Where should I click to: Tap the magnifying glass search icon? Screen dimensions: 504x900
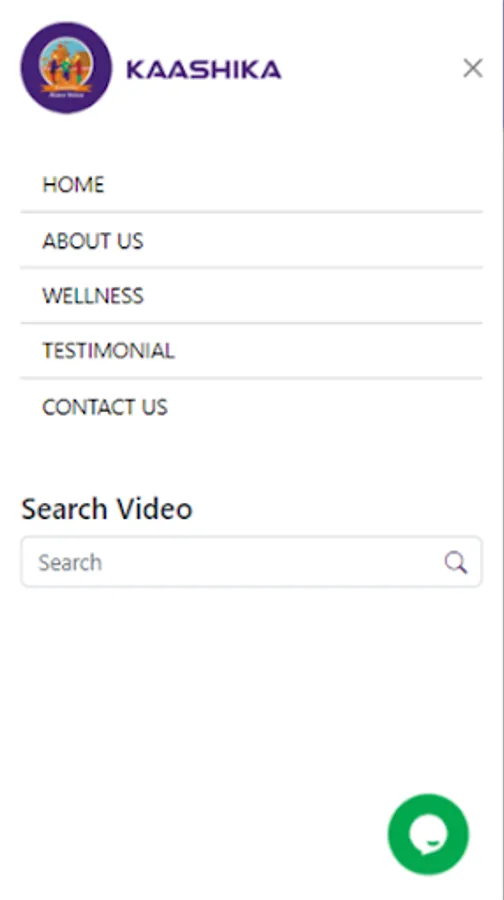coord(455,562)
